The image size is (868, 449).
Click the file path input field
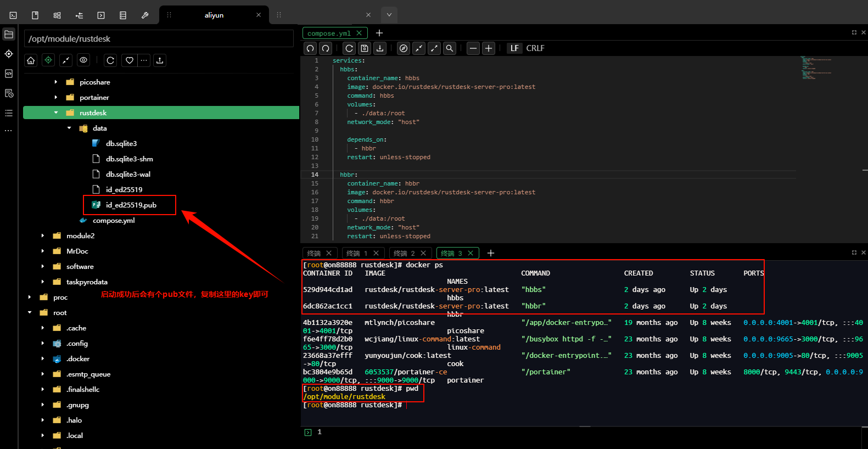(x=159, y=38)
